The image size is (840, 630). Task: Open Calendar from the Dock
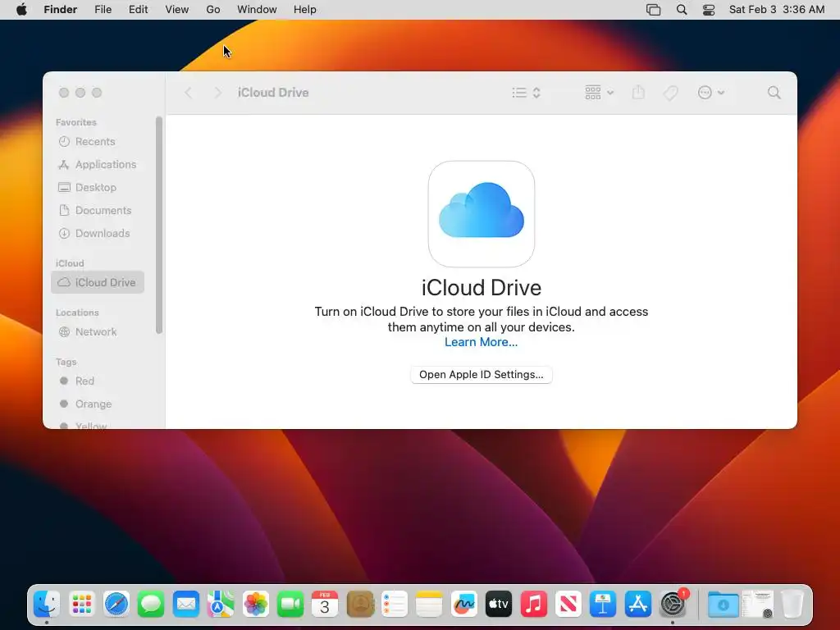325,605
